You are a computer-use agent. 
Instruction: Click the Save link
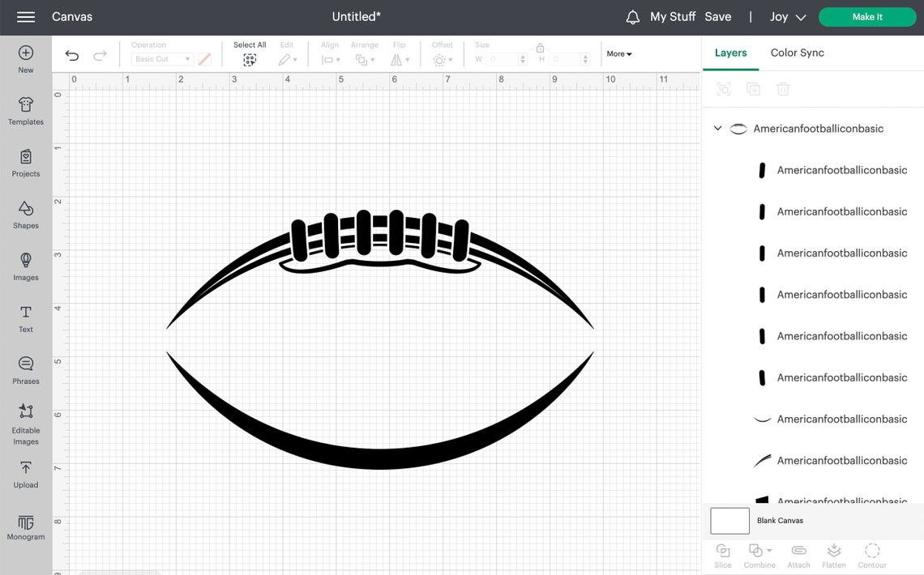(x=718, y=16)
